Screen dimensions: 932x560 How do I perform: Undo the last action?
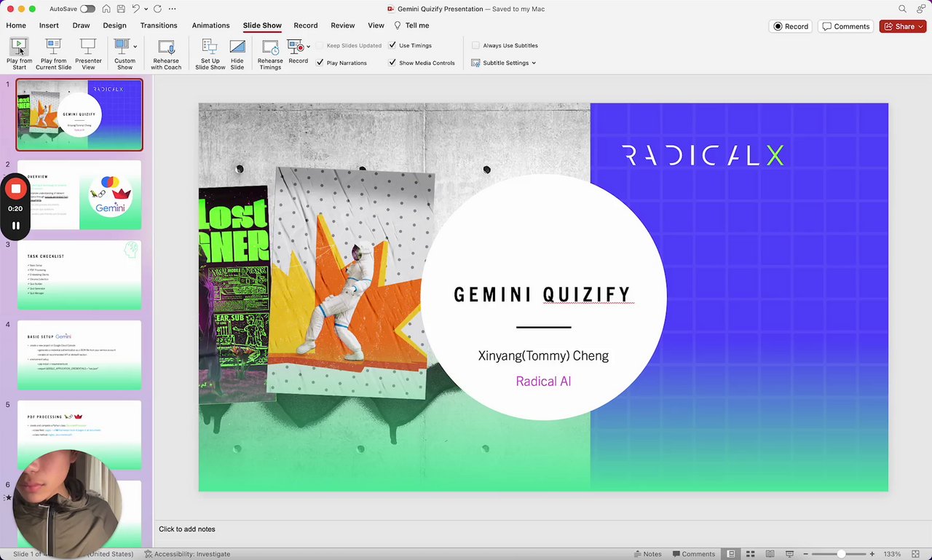pyautogui.click(x=135, y=9)
